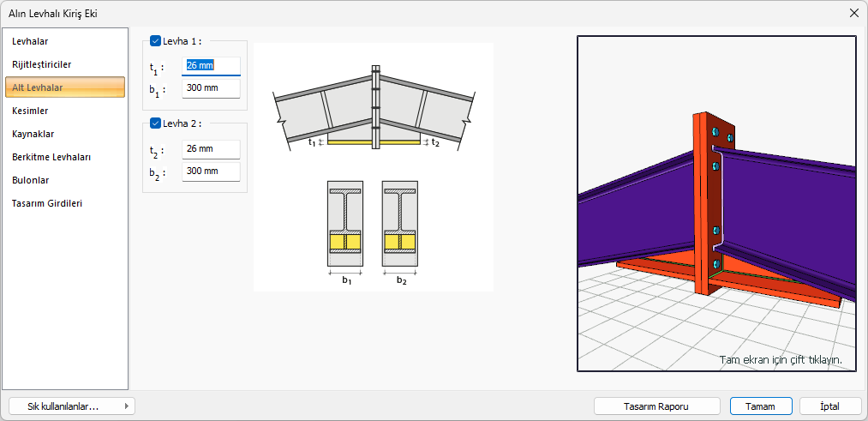This screenshot has height=421, width=868.
Task: Cancel using the İptal button
Action: (829, 406)
